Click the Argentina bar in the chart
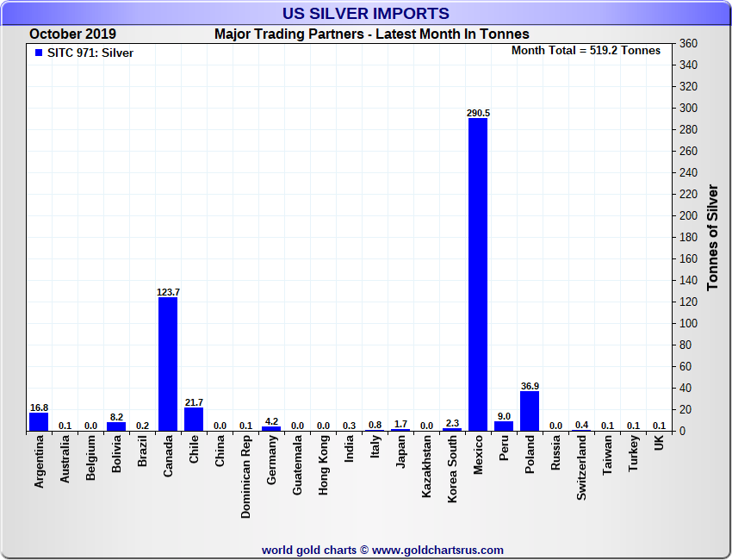The width and height of the screenshot is (732, 560). [39, 421]
